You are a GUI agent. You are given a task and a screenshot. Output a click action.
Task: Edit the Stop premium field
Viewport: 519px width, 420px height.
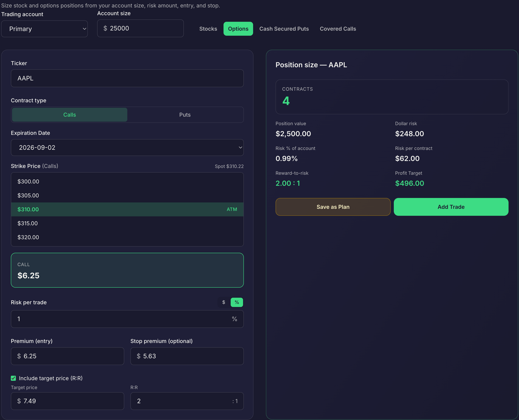tap(187, 356)
